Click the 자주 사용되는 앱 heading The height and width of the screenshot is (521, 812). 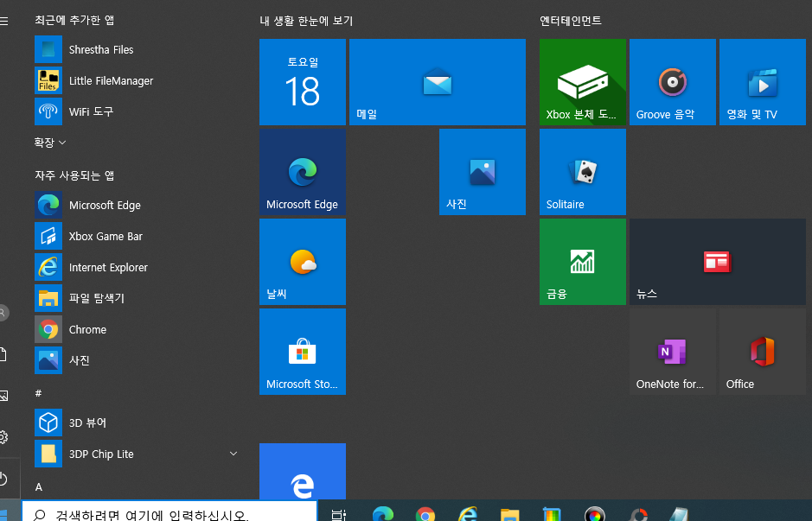[x=74, y=175]
